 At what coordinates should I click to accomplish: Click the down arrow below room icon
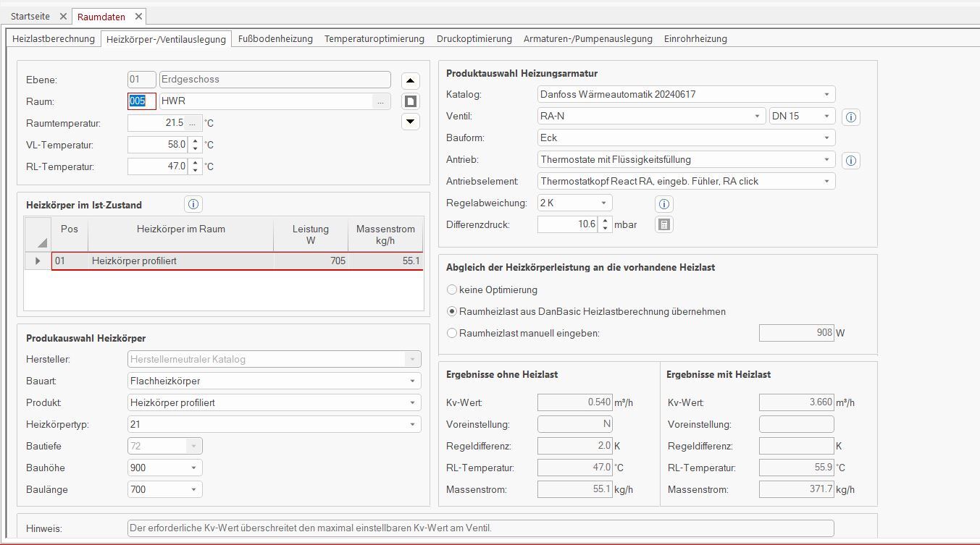pos(411,122)
